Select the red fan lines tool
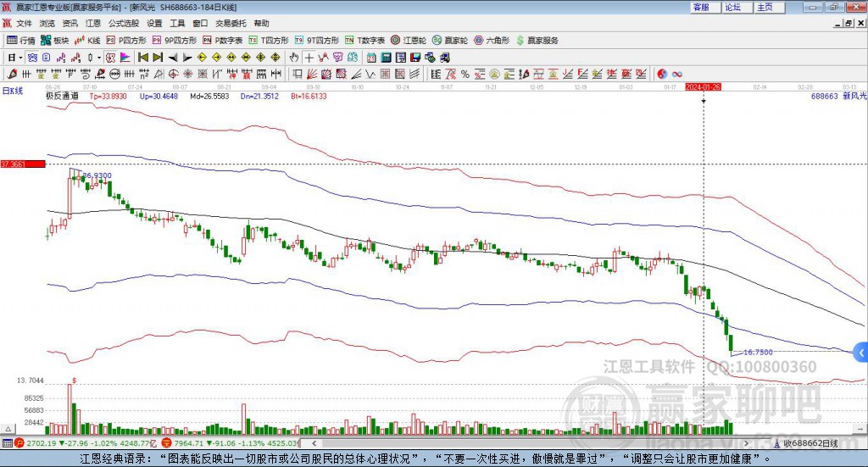The image size is (868, 467). 312,74
